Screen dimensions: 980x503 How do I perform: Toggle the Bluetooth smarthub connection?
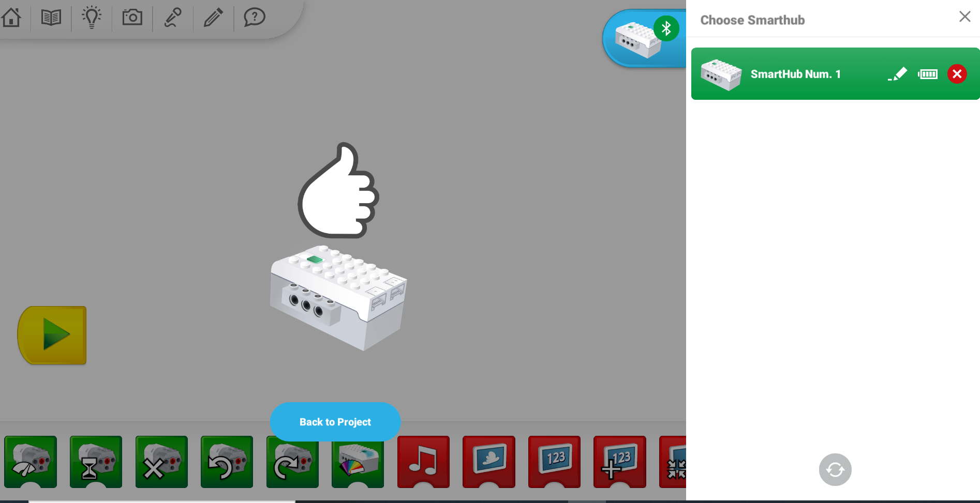pos(666,28)
